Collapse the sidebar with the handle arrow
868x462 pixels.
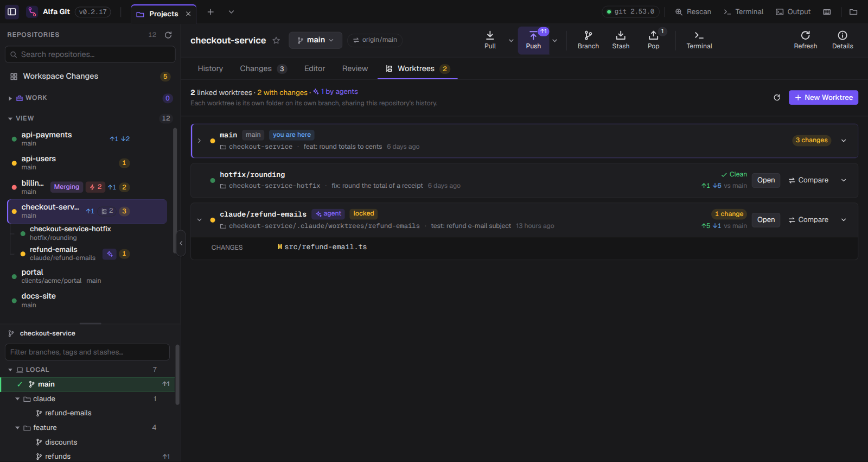click(x=181, y=243)
